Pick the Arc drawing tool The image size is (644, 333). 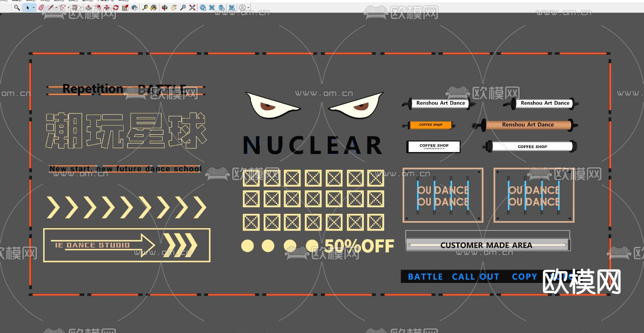coord(63,8)
